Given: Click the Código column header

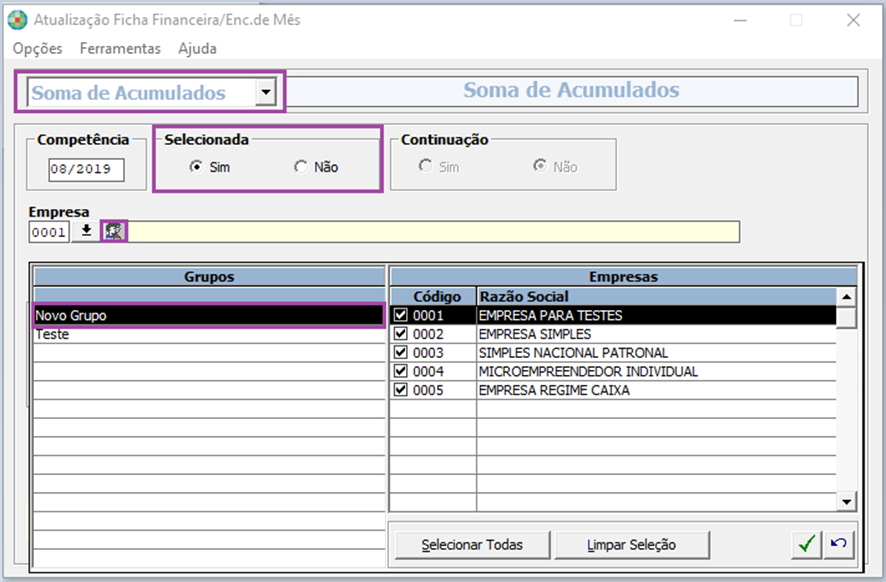Looking at the screenshot, I should pos(433,296).
